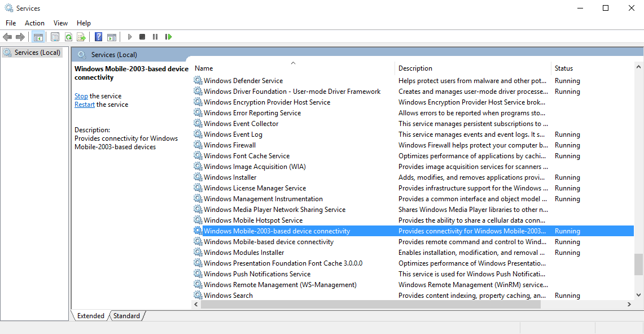Image resolution: width=644 pixels, height=334 pixels.
Task: Toggle Show/Hide Action Pane icon
Action: point(112,37)
